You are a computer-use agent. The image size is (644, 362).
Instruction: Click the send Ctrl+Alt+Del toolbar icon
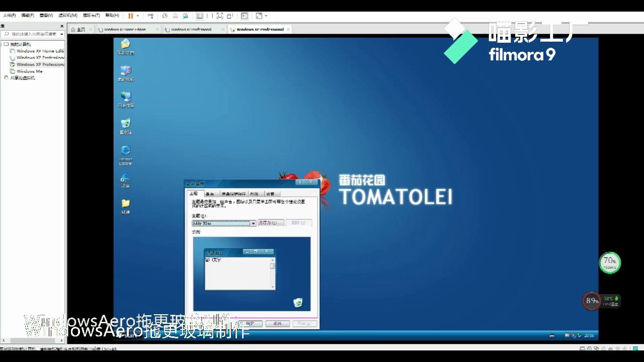point(150,16)
